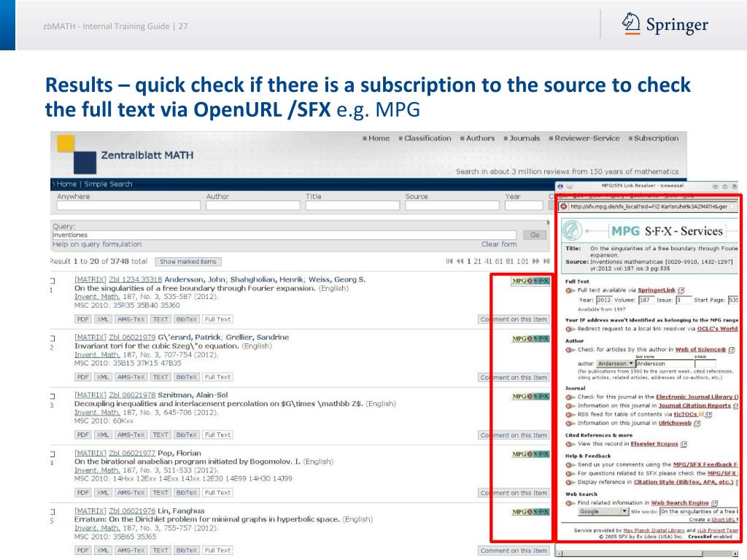
Task: Open the Authors menu item
Action: 480,139
